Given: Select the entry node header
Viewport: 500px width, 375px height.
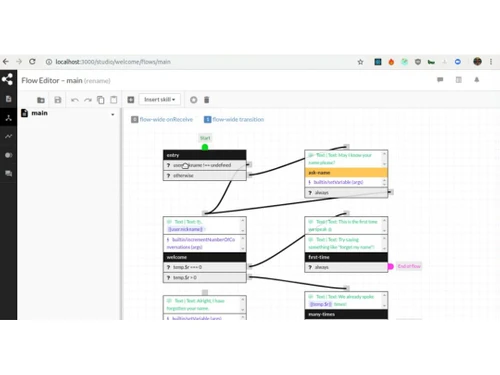Looking at the screenshot, I should 205,155.
